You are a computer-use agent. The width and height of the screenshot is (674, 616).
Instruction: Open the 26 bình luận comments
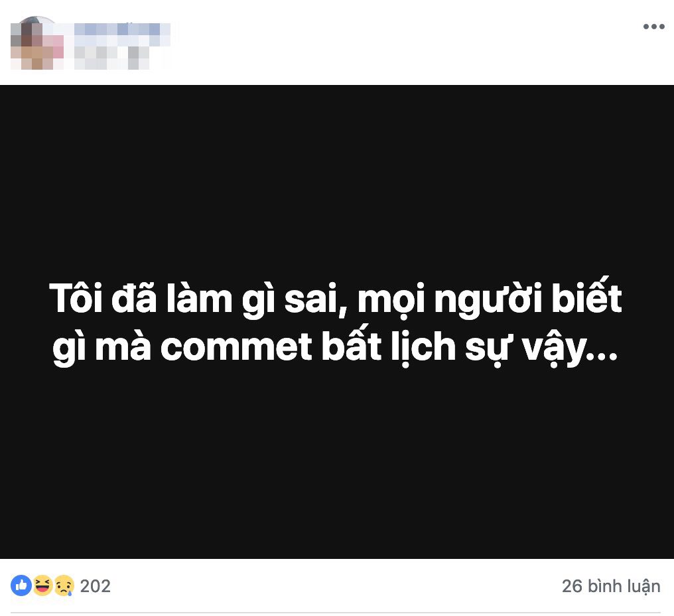tap(611, 586)
